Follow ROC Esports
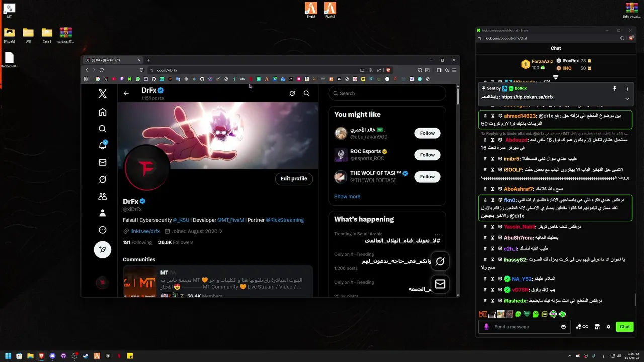 pyautogui.click(x=427, y=155)
